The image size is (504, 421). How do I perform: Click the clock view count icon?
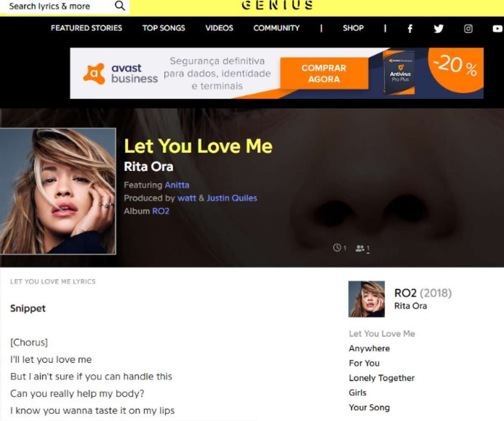point(337,248)
